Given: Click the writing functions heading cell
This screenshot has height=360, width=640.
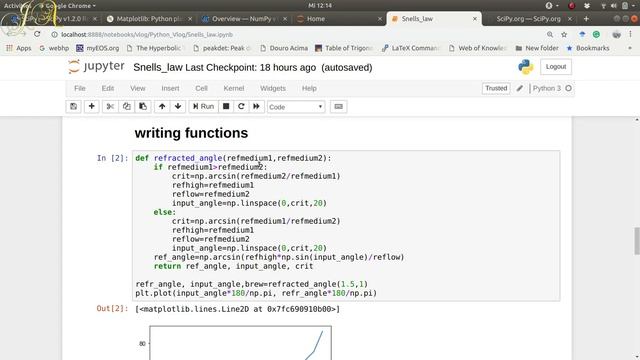Looking at the screenshot, I should coord(191,133).
